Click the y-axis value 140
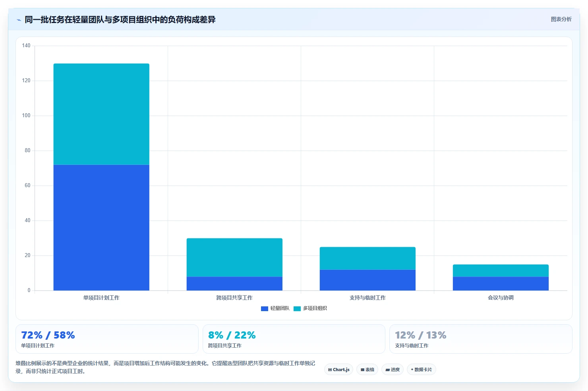Viewport: 588px width, 391px height. 26,46
